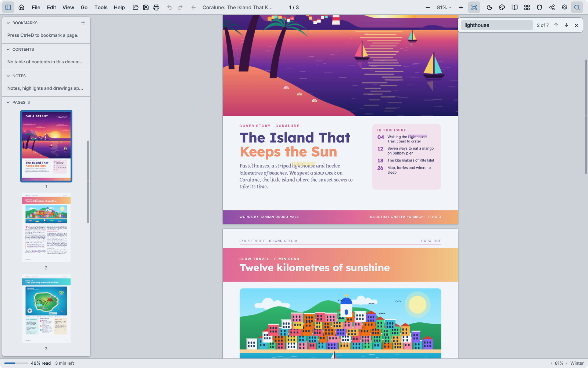Open the 81% zoom dropdown
This screenshot has height=368, width=588.
444,7
